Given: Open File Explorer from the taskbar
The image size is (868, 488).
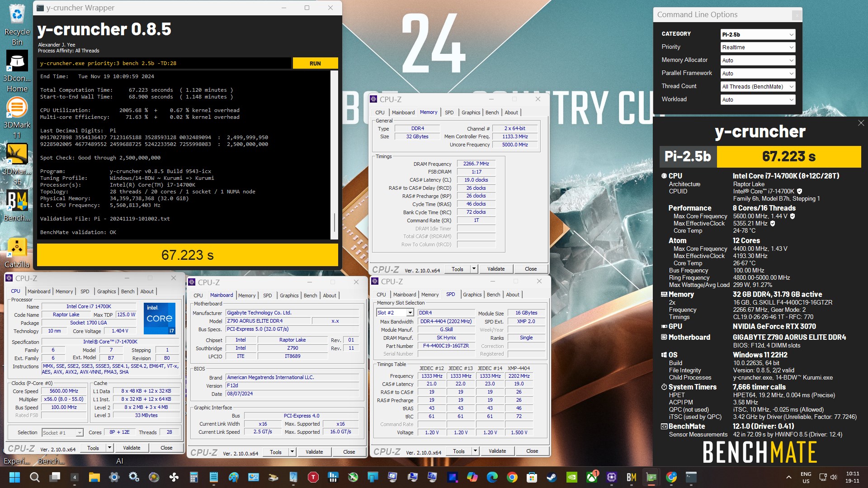Looking at the screenshot, I should pyautogui.click(x=94, y=477).
